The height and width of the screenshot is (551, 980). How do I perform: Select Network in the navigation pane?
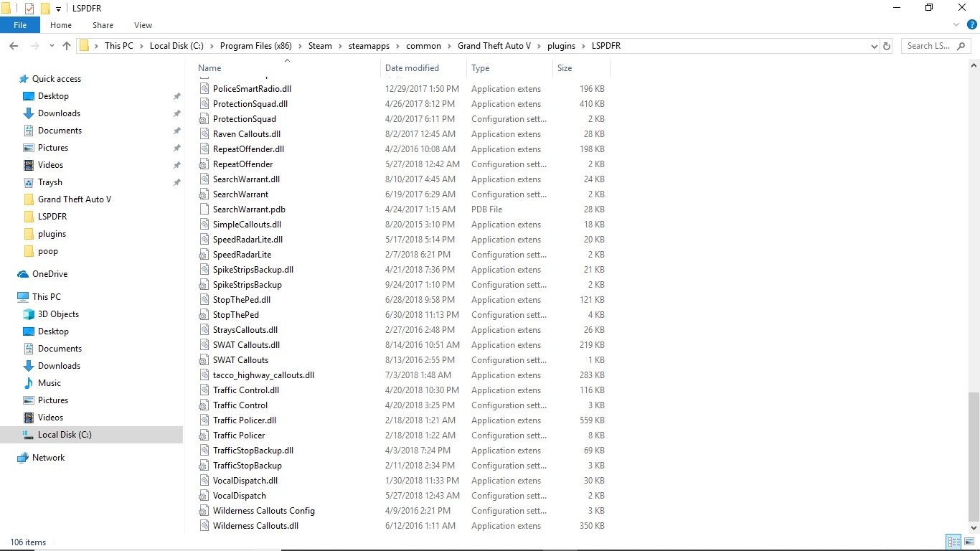click(x=48, y=458)
